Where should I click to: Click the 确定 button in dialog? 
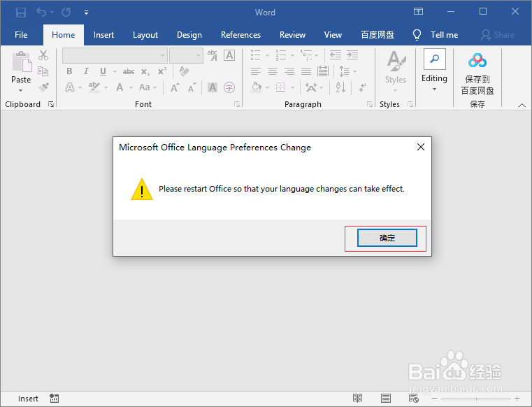387,238
